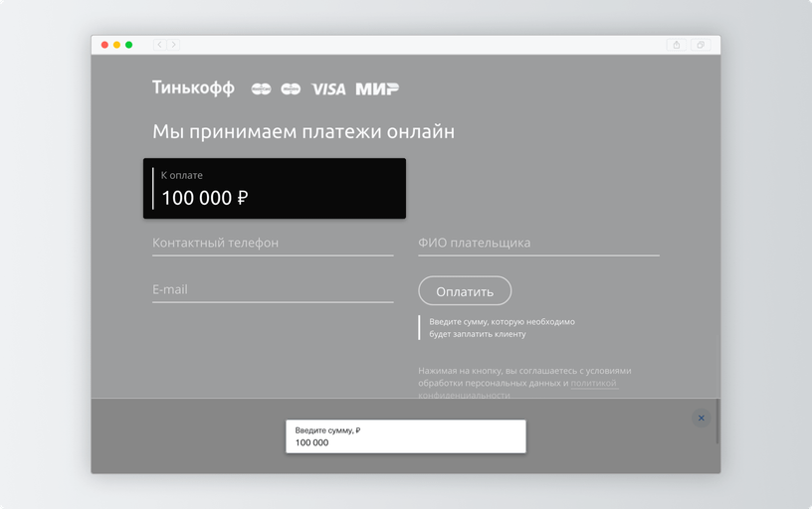This screenshot has width=812, height=509.
Task: Focus the Контактный телефон field
Action: coord(273,244)
